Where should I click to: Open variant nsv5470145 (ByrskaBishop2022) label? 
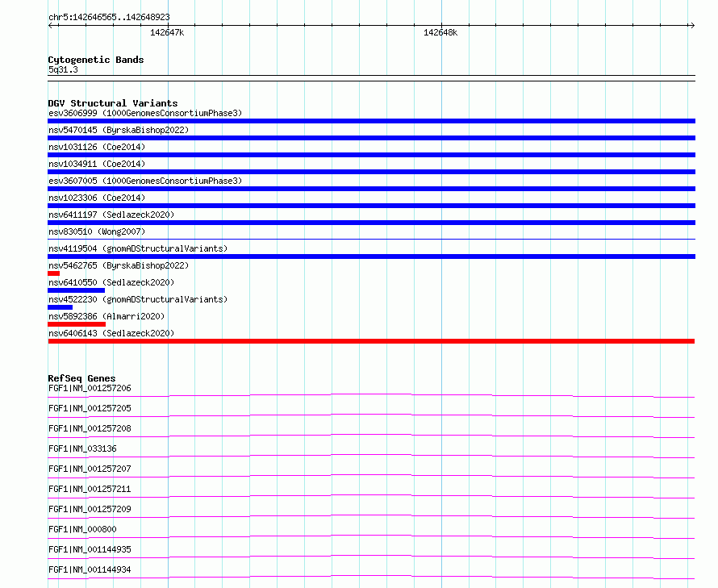(119, 130)
